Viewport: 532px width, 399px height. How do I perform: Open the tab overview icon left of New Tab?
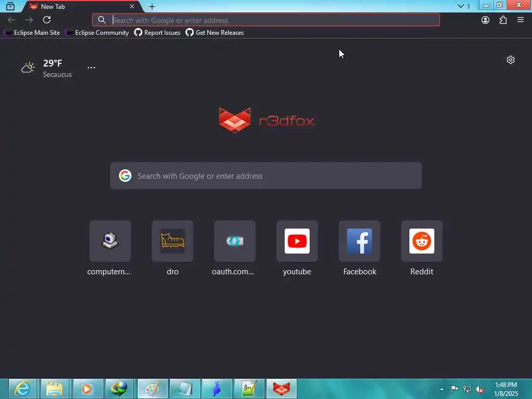[x=10, y=6]
